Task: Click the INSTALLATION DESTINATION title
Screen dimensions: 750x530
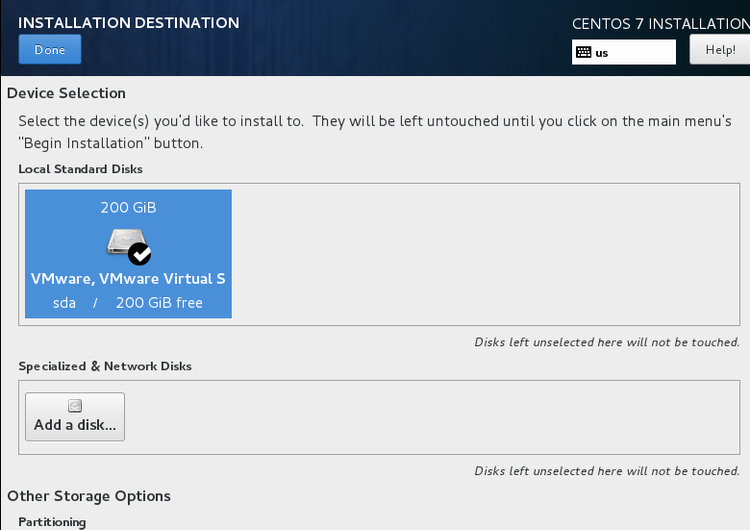Action: 129,22
